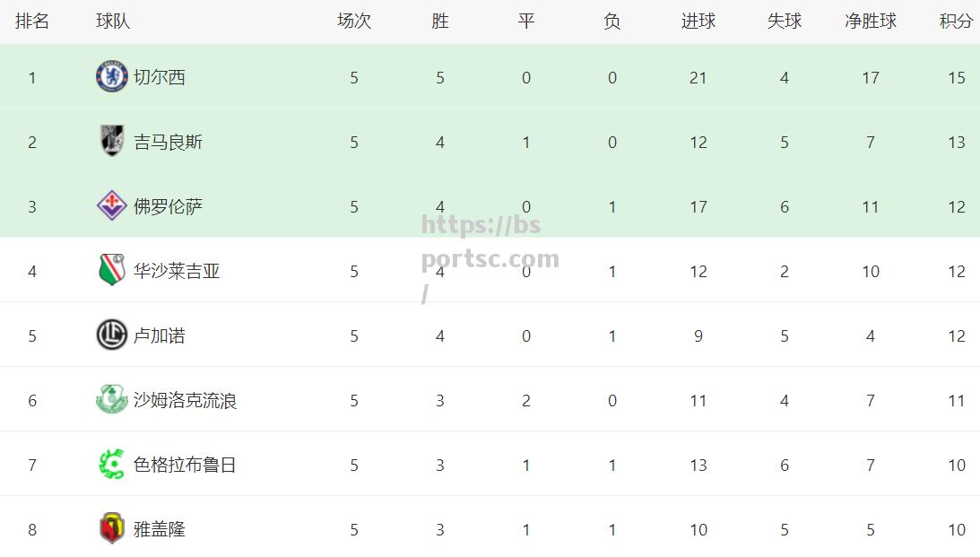This screenshot has height=557, width=980.
Task: Click the Chelsea club crest icon
Action: pos(112,77)
